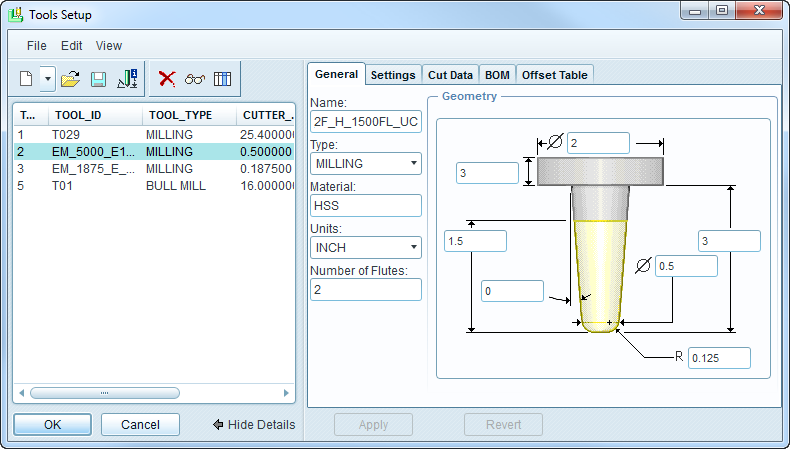Open the table columns setup icon
Viewport: 790px width, 449px height.
222,79
